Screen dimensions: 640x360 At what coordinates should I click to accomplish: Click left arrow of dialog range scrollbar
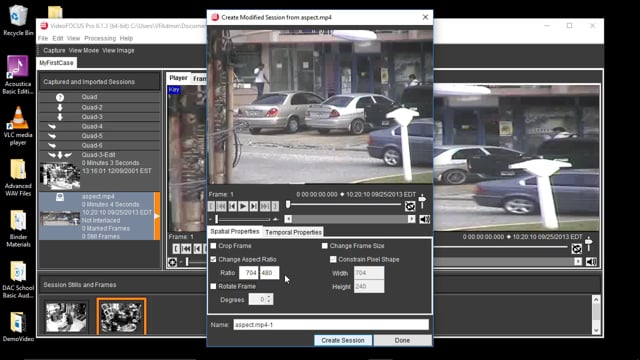(x=288, y=219)
